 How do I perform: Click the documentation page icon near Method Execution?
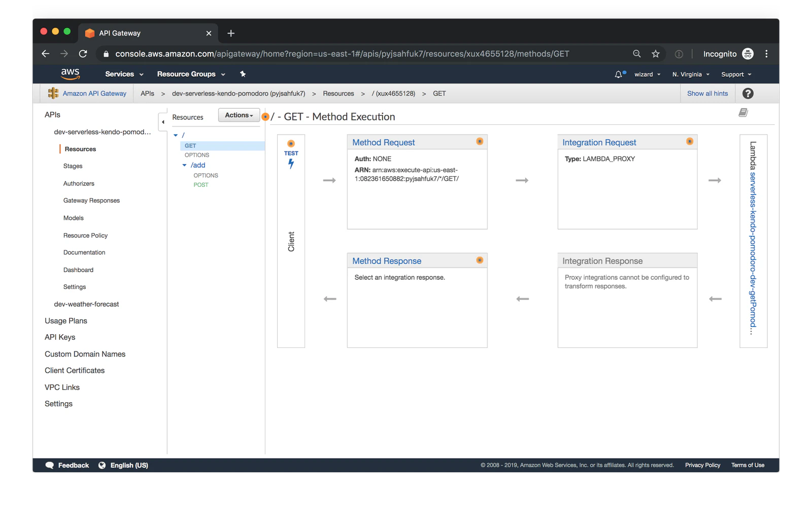743,112
